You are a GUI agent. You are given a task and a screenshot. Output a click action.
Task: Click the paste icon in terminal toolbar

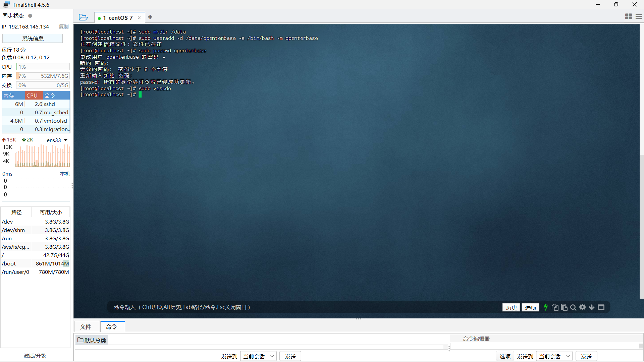(564, 307)
